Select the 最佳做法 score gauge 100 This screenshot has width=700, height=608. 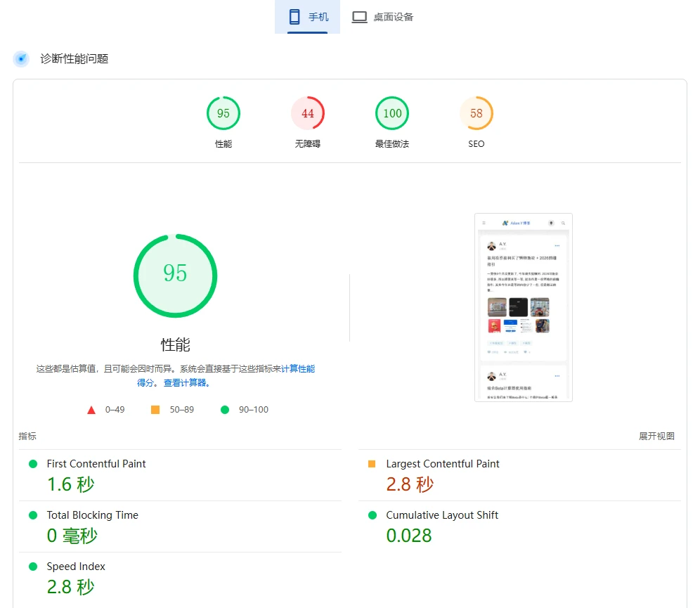tap(392, 114)
